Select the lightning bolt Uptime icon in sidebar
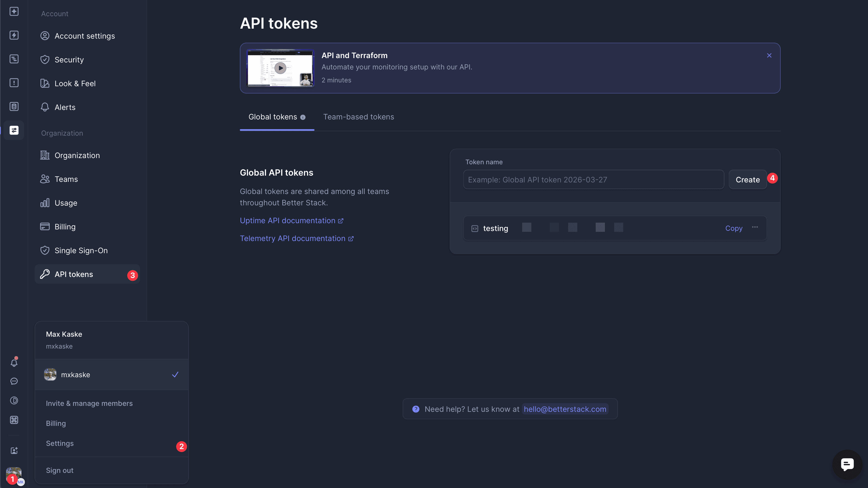Screen dimensions: 868x488 14,35
